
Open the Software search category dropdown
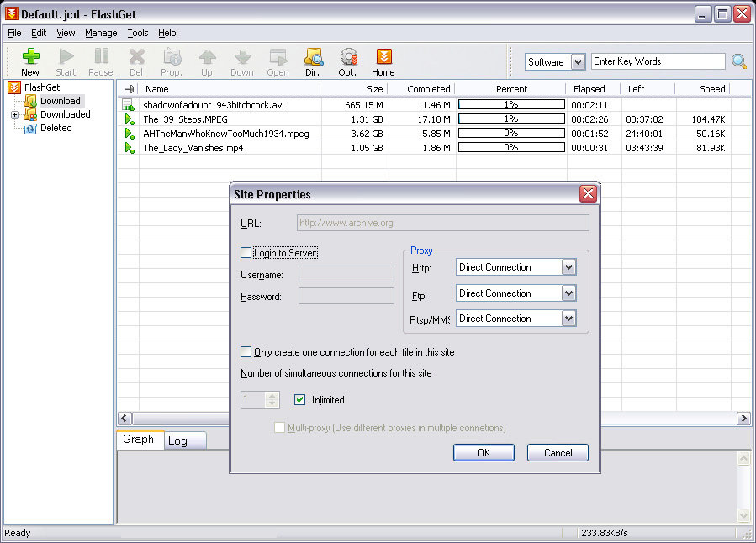(x=578, y=61)
